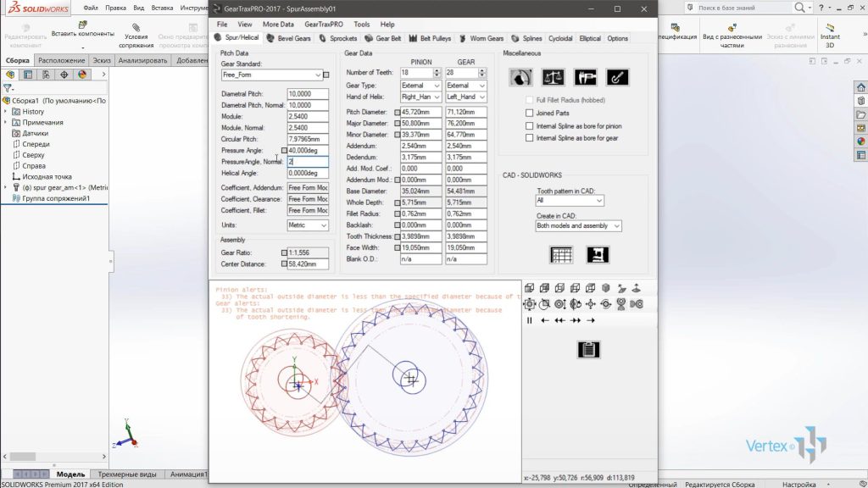Open the Tooth pattern in CAD dropdown
Viewport: 868px width, 488px height.
point(570,200)
